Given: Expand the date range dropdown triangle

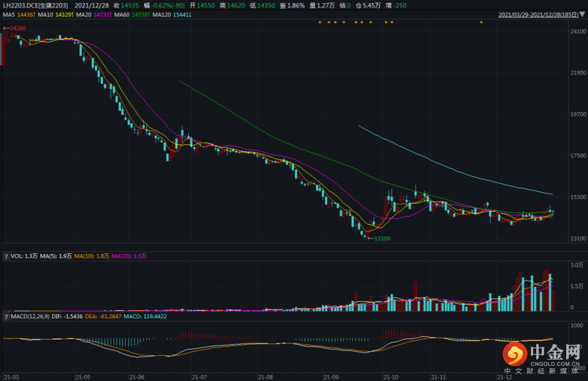Looking at the screenshot, I should [x=583, y=15].
